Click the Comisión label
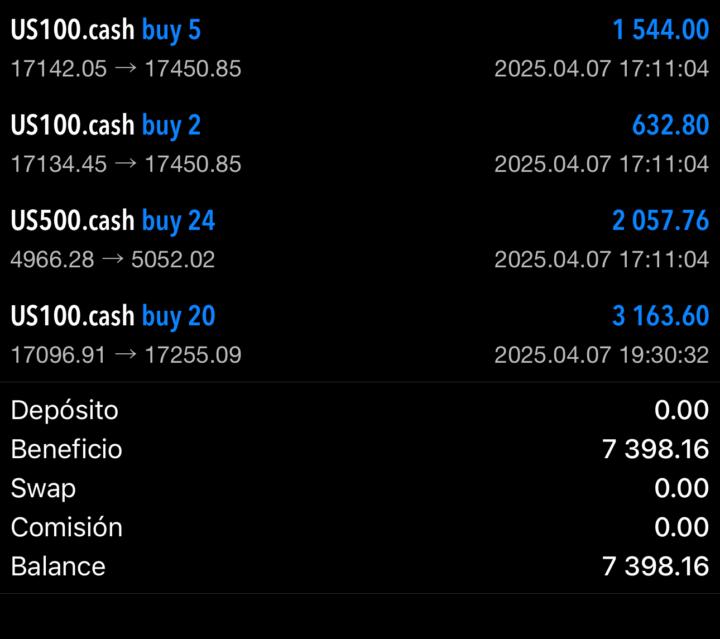Viewport: 720px width, 639px height. [66, 527]
